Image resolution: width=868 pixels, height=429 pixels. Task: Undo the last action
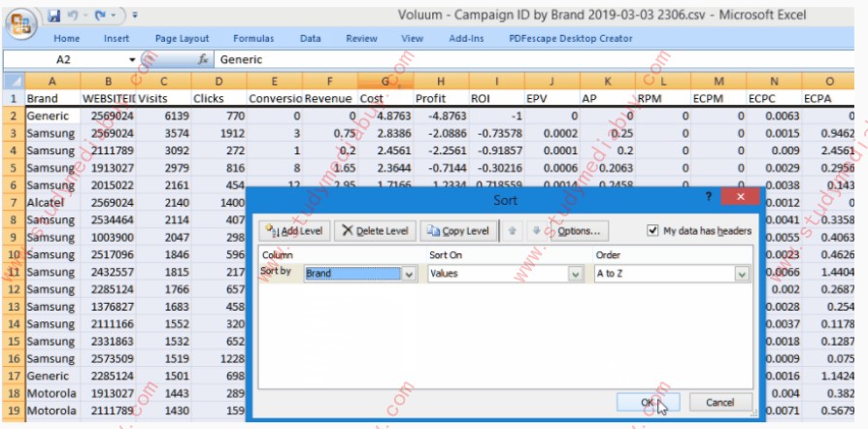click(x=73, y=16)
